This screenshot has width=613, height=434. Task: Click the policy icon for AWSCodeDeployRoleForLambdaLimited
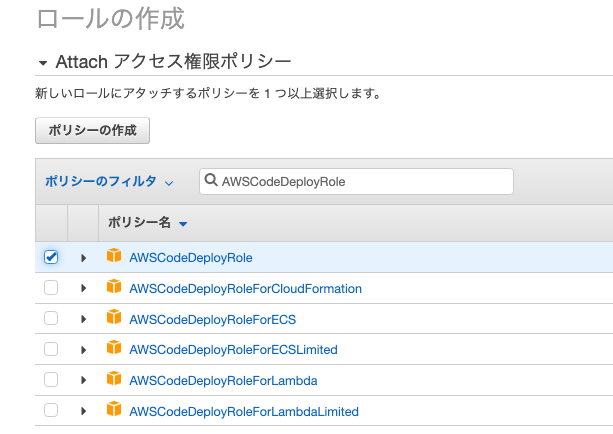click(x=114, y=410)
